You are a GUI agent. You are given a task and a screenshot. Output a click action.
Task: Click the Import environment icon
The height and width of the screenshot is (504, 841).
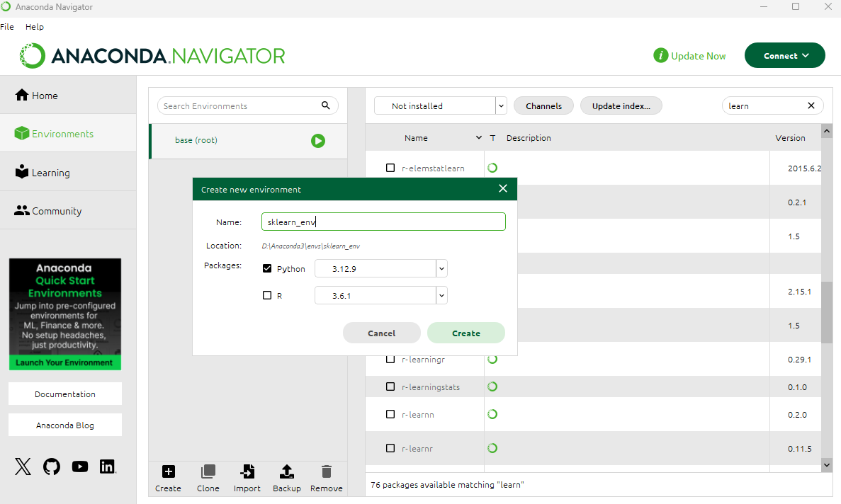(x=247, y=471)
